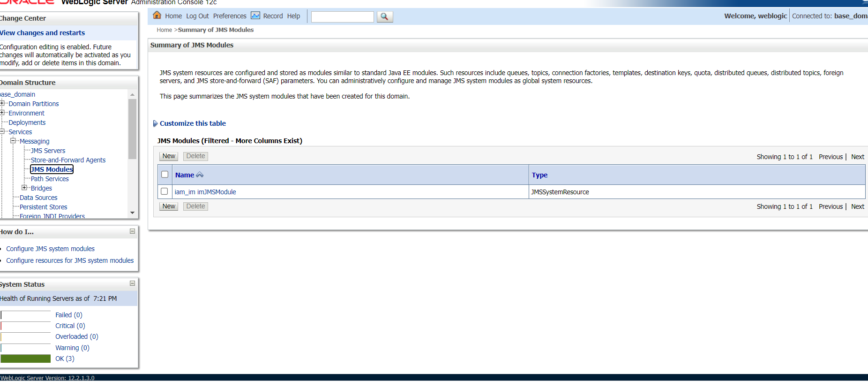Click the top New button

169,156
